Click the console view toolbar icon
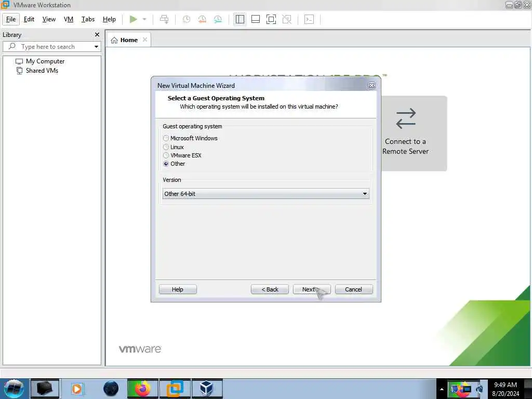The image size is (532, 399). click(x=309, y=19)
